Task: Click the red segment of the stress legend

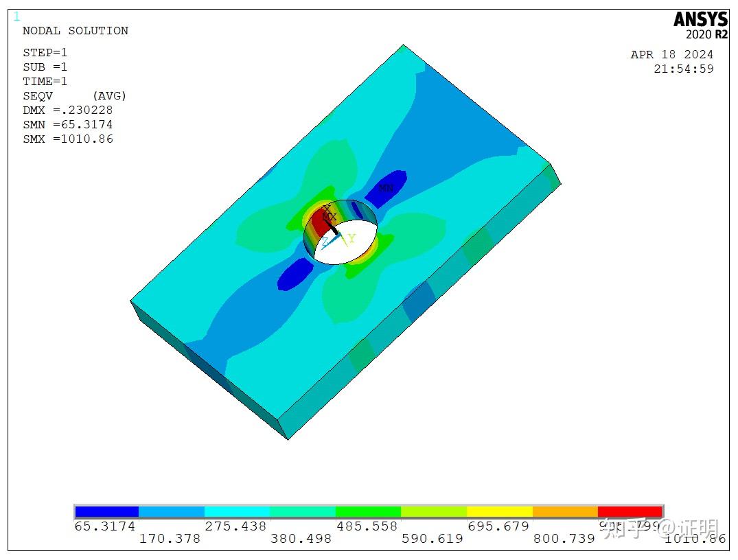Action: 630,511
